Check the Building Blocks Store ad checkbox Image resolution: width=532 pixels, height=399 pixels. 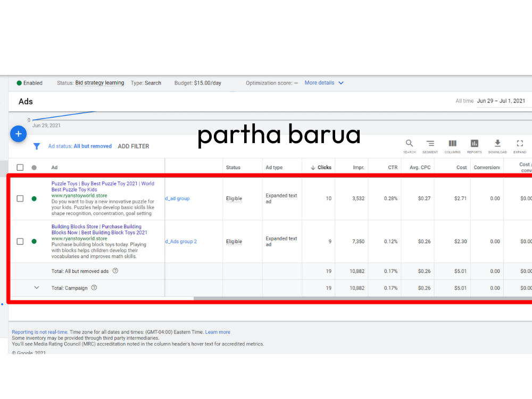pyautogui.click(x=20, y=241)
